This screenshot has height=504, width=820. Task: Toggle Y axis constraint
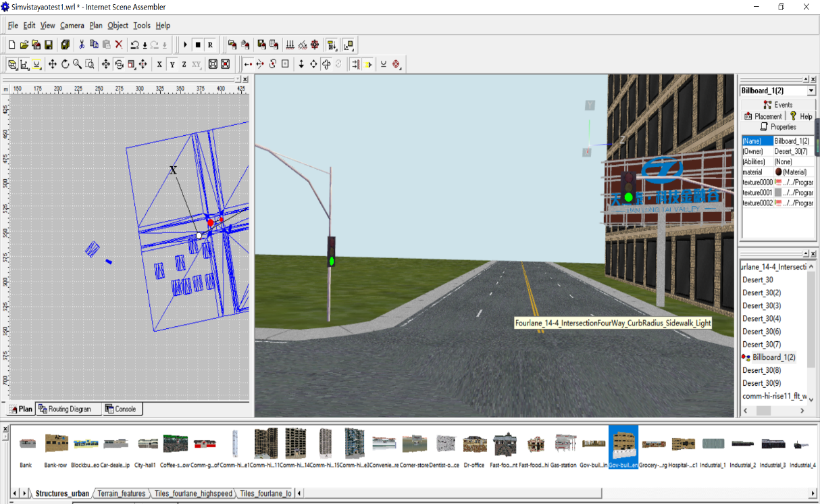click(172, 64)
